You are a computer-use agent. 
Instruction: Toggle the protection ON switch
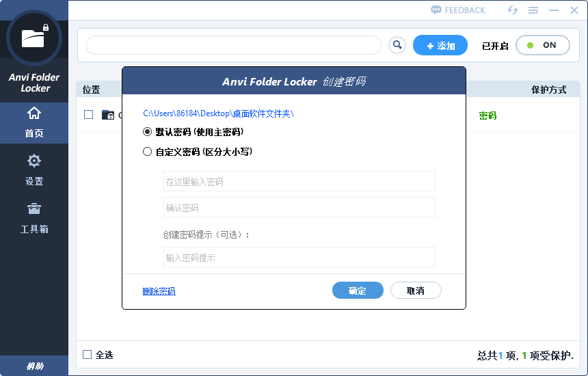pos(543,45)
